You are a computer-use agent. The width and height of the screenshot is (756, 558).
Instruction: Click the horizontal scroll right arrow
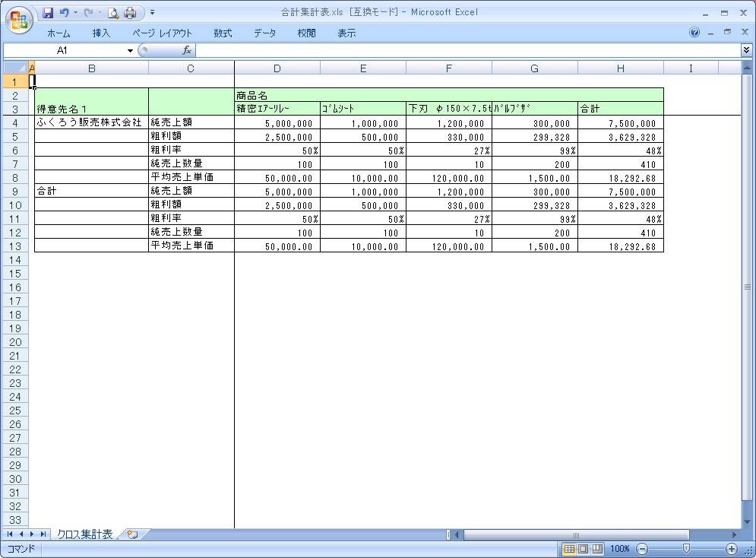[x=734, y=535]
